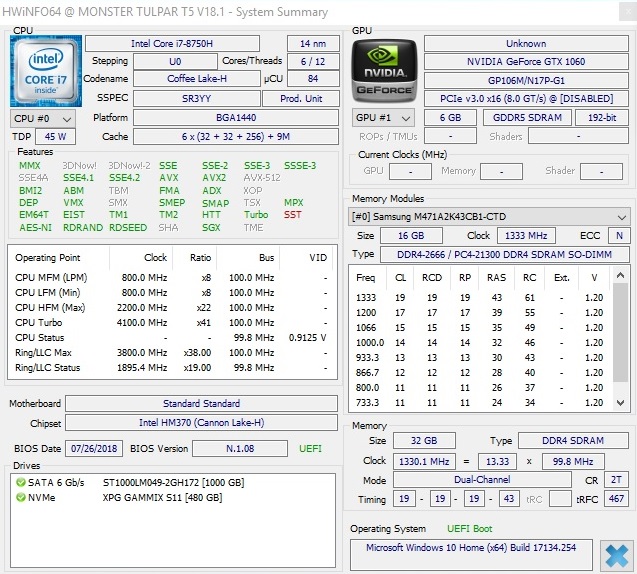
Task: Click the 84 µCU value
Action: (x=313, y=78)
